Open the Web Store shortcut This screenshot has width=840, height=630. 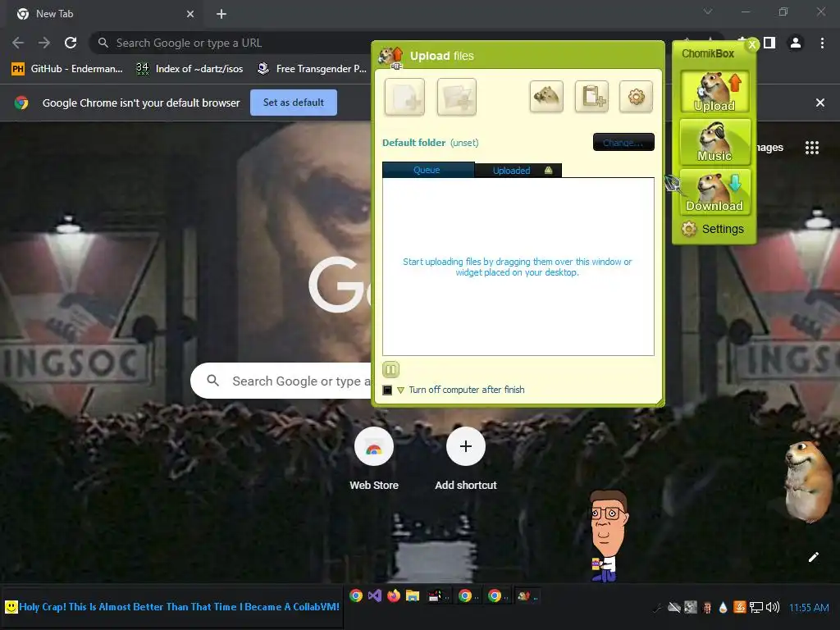click(x=374, y=459)
